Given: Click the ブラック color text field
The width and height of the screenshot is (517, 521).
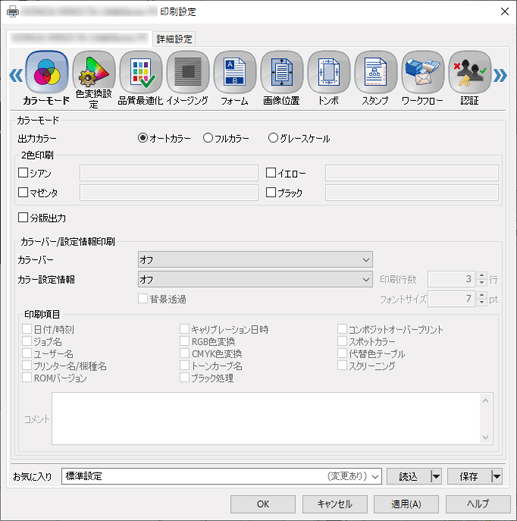Looking at the screenshot, I should (412, 192).
